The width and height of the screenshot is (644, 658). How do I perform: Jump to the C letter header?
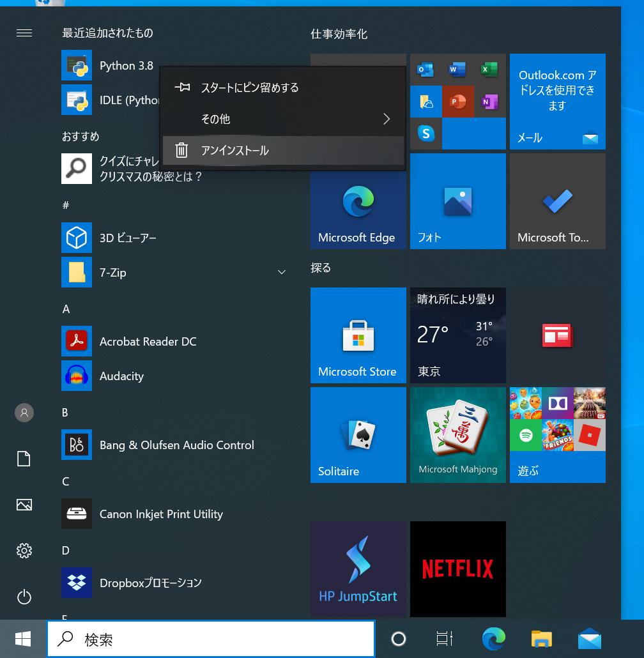65,481
